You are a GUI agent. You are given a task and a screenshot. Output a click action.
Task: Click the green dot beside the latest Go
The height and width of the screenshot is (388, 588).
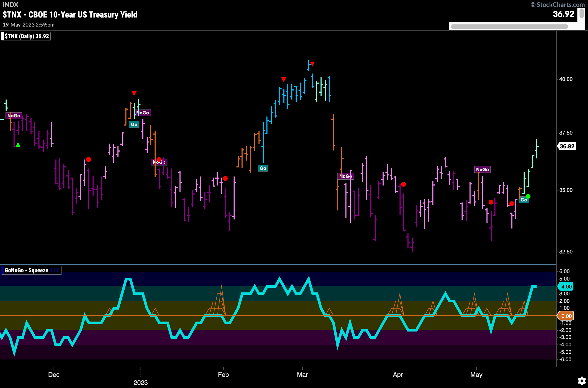(x=528, y=196)
